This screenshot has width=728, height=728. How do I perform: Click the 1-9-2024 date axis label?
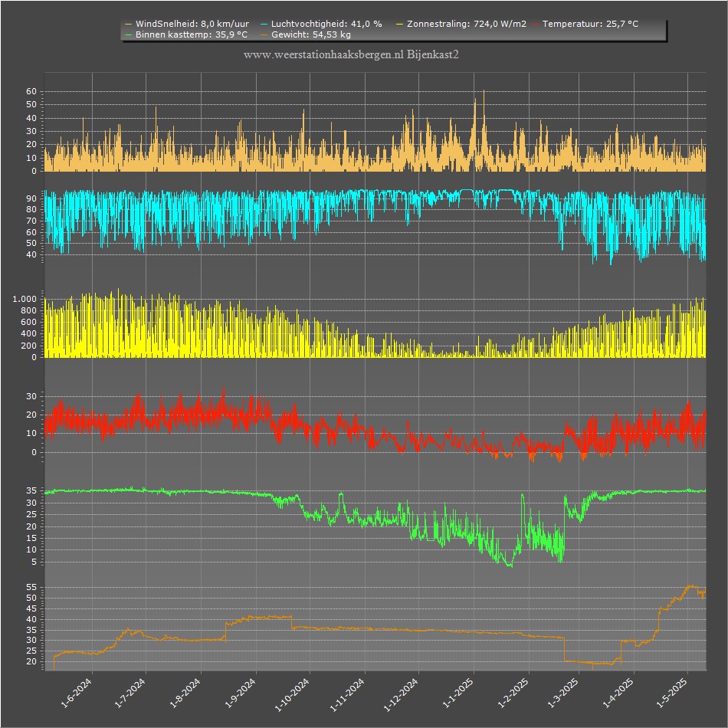tap(241, 692)
